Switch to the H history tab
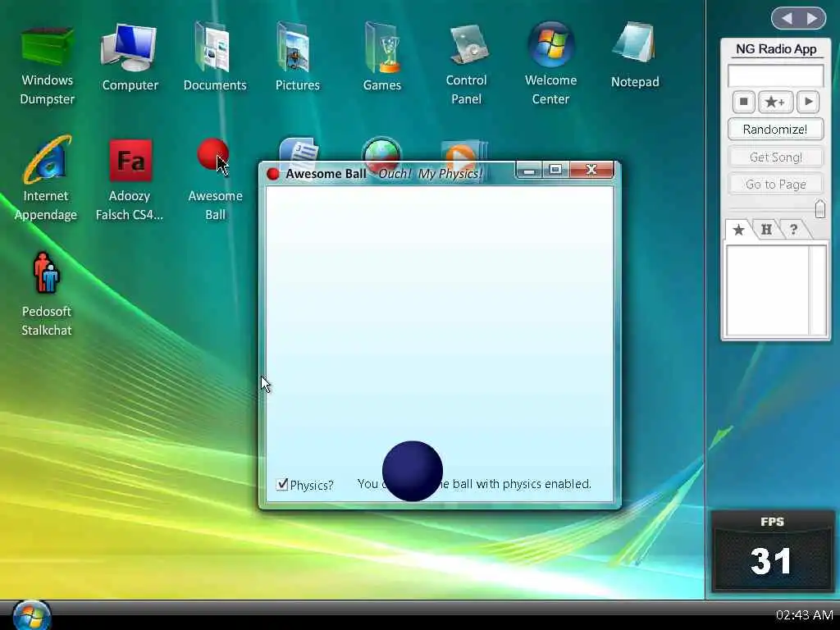This screenshot has width=840, height=630. click(767, 230)
